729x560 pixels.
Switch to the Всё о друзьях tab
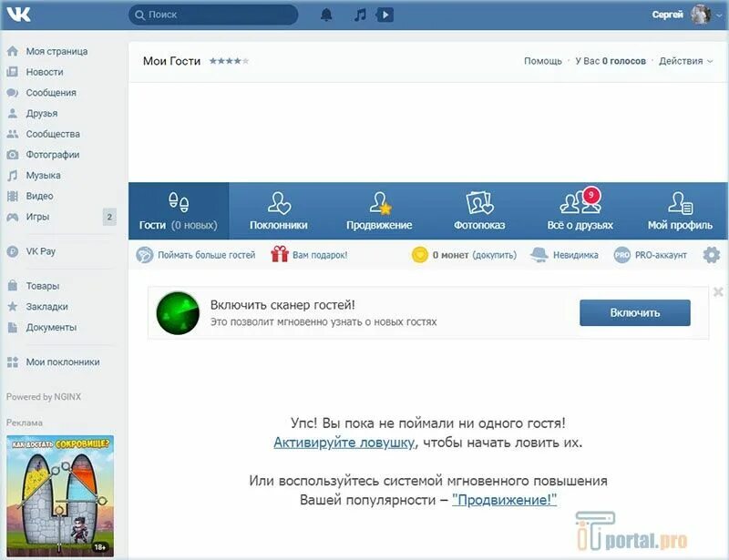pyautogui.click(x=580, y=211)
